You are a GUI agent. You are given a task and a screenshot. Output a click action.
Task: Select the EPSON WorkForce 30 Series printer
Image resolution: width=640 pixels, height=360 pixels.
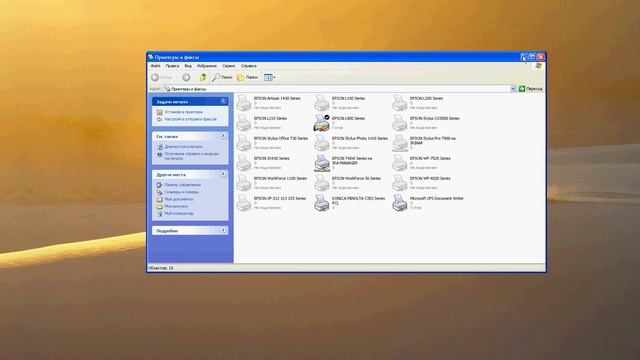point(347,183)
